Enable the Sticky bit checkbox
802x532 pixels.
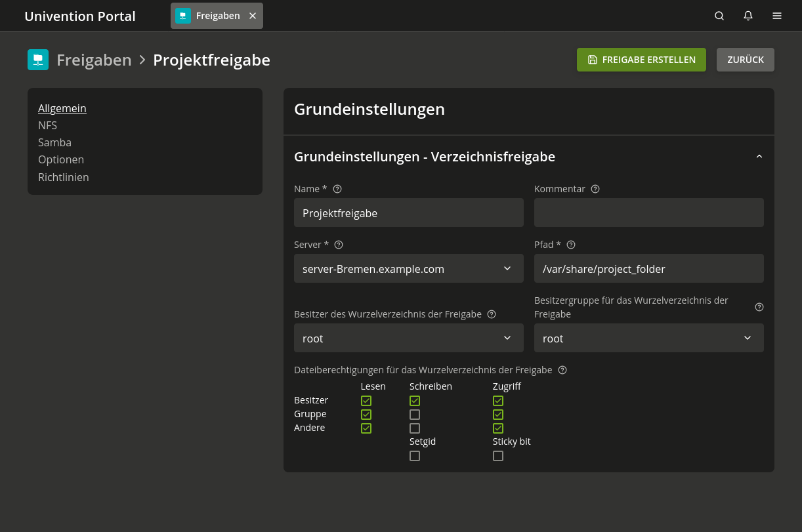[498, 456]
